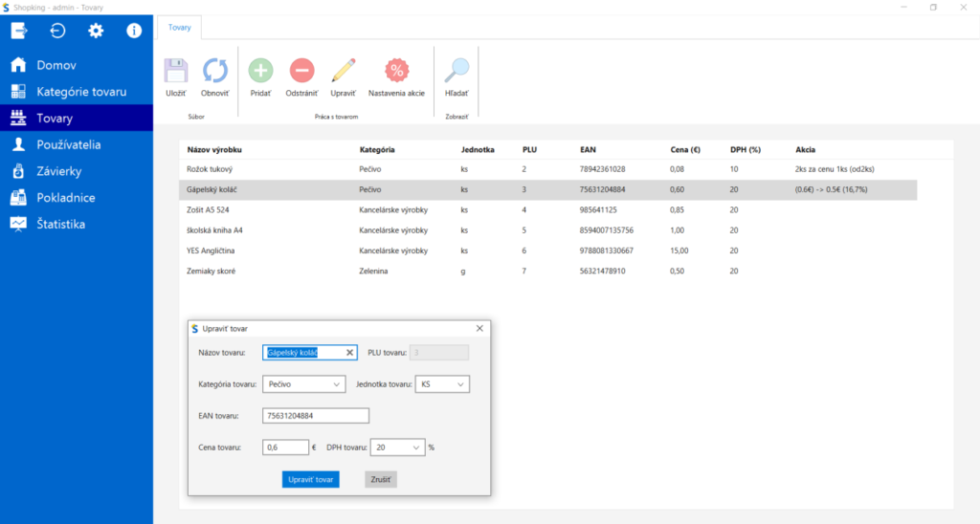This screenshot has width=980, height=524.
Task: Go to Kategórie tovaru in sidebar
Action: coord(81,92)
